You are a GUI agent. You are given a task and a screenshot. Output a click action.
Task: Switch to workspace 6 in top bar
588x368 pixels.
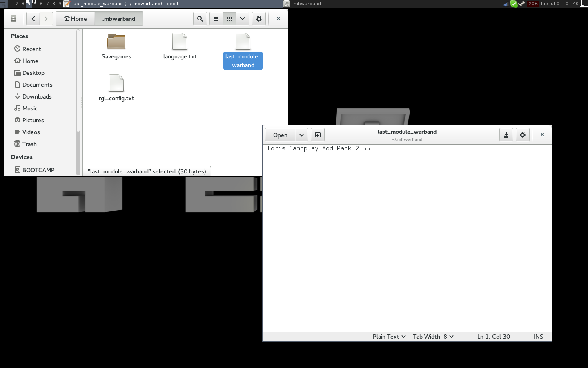click(41, 4)
